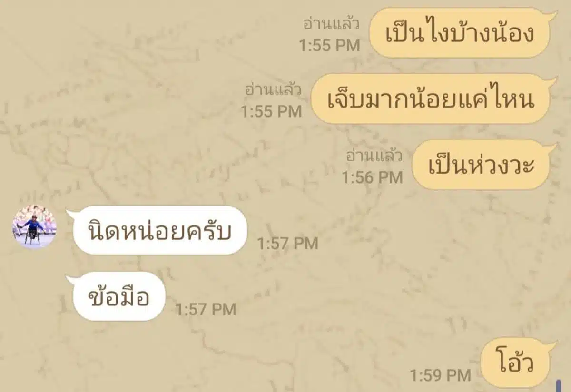Screen dimensions: 571x392
Task: Open the sender's wheelchair athlete profile picture
Action: point(34,227)
